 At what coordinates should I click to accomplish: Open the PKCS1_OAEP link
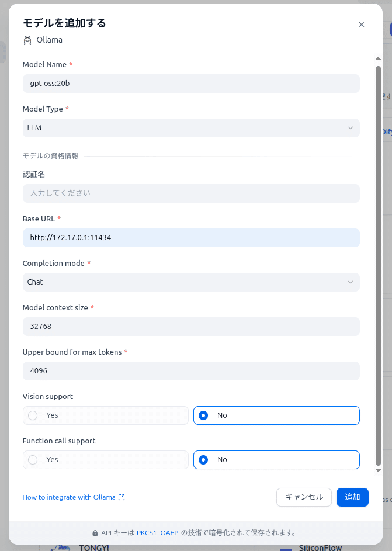[157, 533]
